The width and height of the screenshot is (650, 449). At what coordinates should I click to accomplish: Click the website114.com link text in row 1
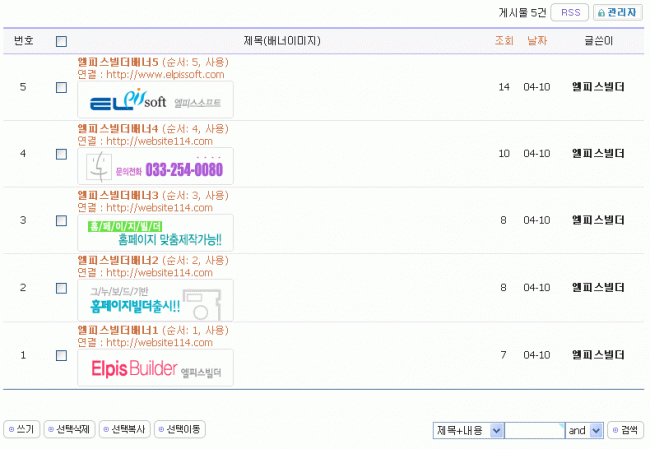coord(159,342)
